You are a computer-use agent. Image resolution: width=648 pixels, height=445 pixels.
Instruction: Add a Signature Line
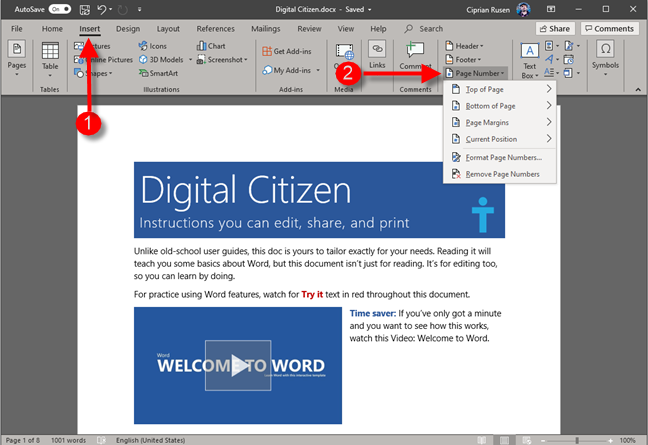572,46
